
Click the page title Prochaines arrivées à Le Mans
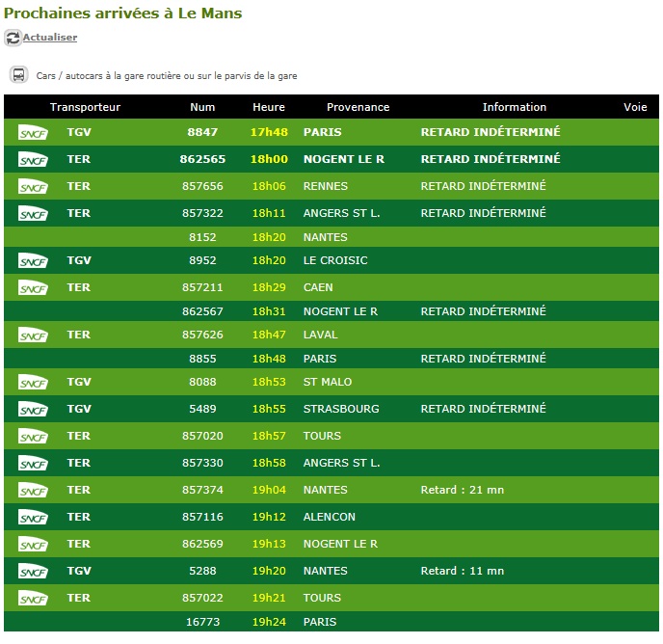tap(122, 13)
